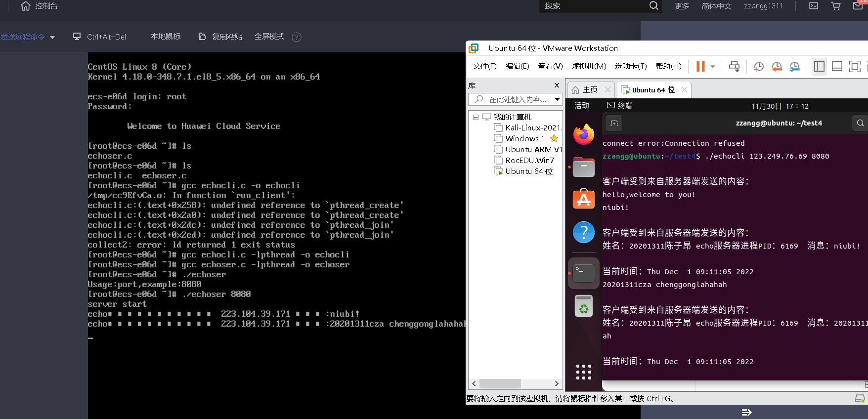Send Ctrl+Alt+Del to VM icon
Viewport: 868px width, 419px height.
(x=735, y=66)
